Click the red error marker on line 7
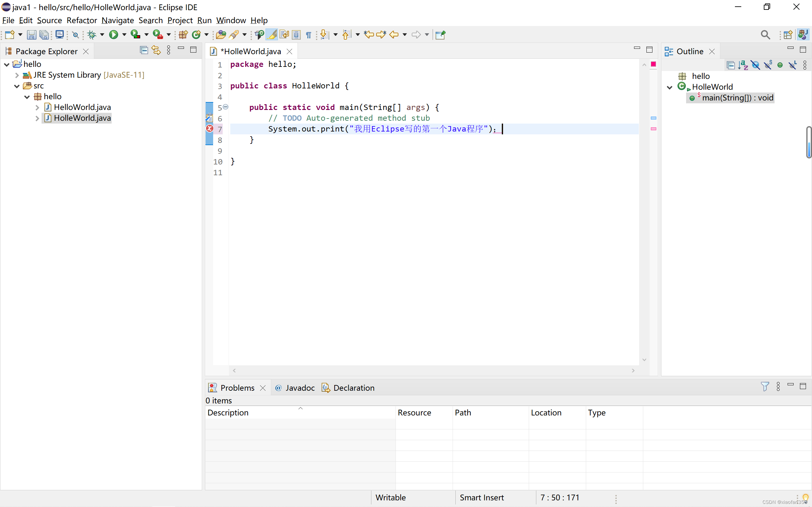This screenshot has width=812, height=507. pos(209,128)
